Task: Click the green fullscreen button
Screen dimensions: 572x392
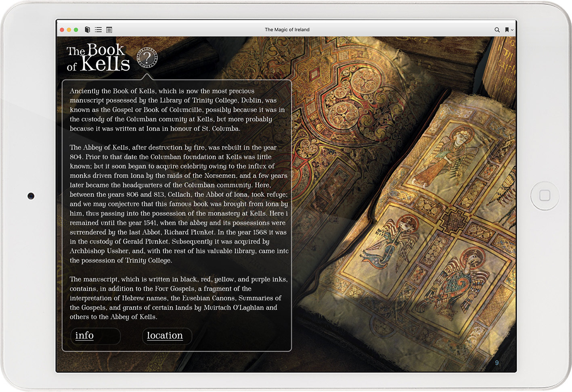Action: coord(76,30)
